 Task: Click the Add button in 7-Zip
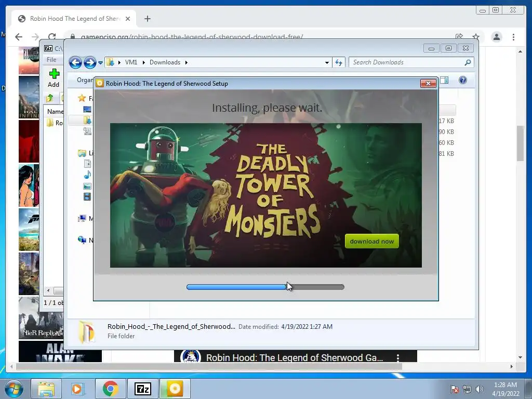[x=54, y=78]
